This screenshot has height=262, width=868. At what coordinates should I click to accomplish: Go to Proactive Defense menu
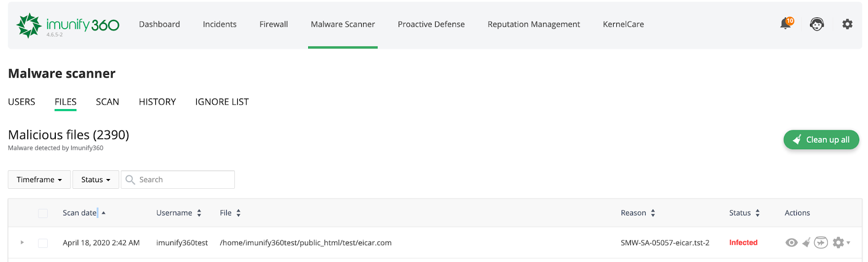[431, 24]
